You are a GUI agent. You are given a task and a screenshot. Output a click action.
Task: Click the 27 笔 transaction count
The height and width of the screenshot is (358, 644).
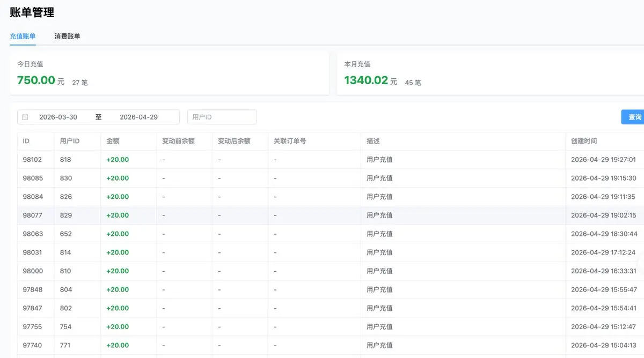[80, 83]
